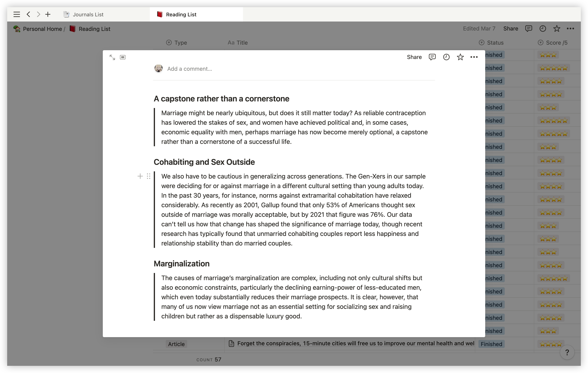Click the Article type tag in last row
Image resolution: width=588 pixels, height=373 pixels.
(x=176, y=344)
